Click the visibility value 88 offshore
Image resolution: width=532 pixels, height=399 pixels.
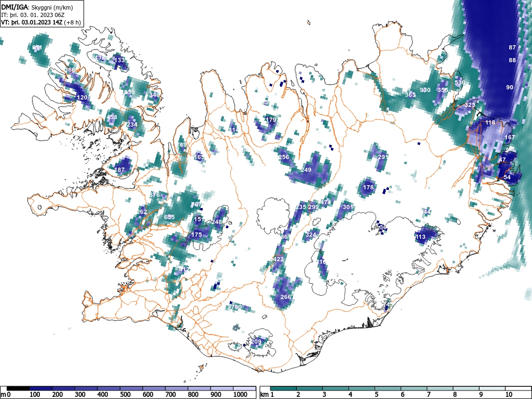[x=512, y=60]
